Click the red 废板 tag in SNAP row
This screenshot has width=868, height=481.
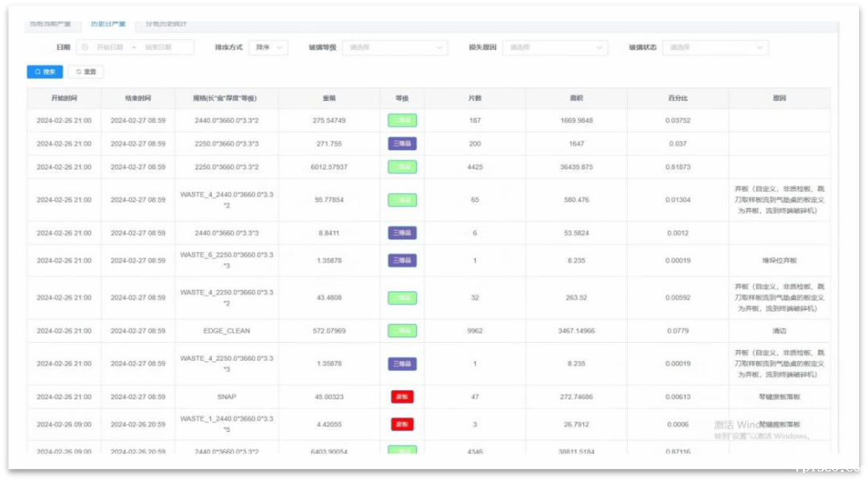[x=402, y=397]
